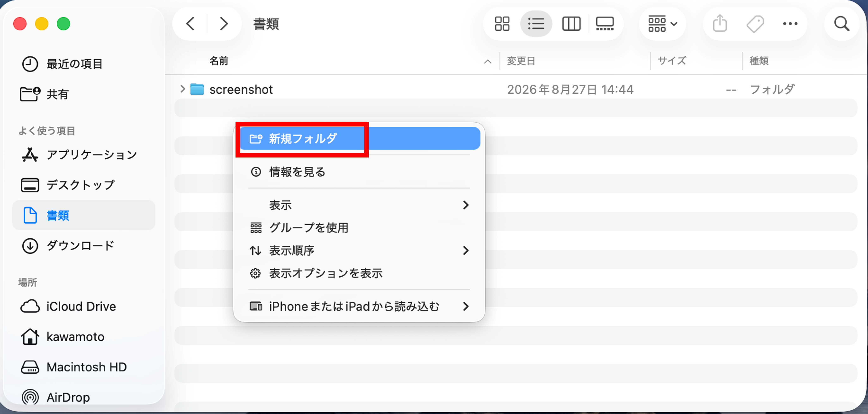
Task: Sort by 名前 column header
Action: tap(219, 61)
